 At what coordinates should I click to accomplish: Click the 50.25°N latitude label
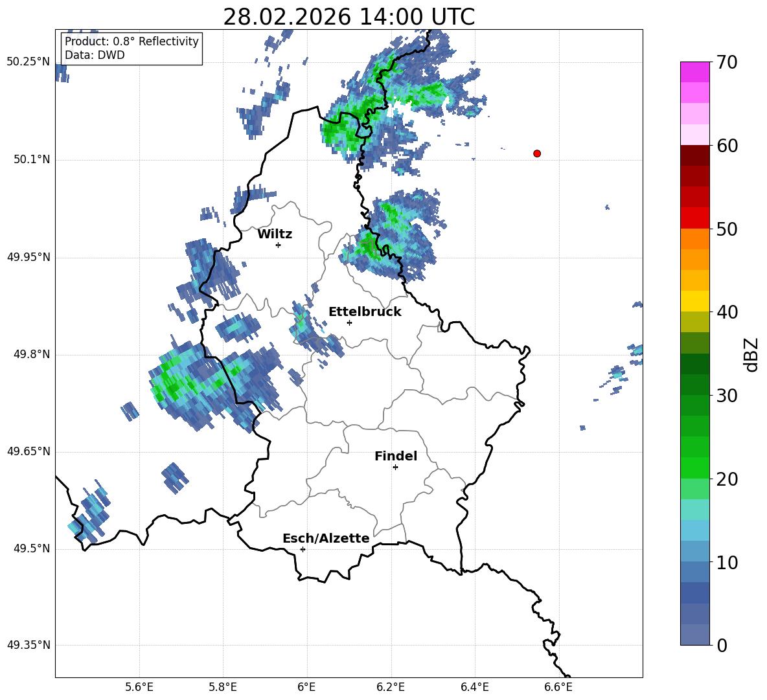(29, 62)
